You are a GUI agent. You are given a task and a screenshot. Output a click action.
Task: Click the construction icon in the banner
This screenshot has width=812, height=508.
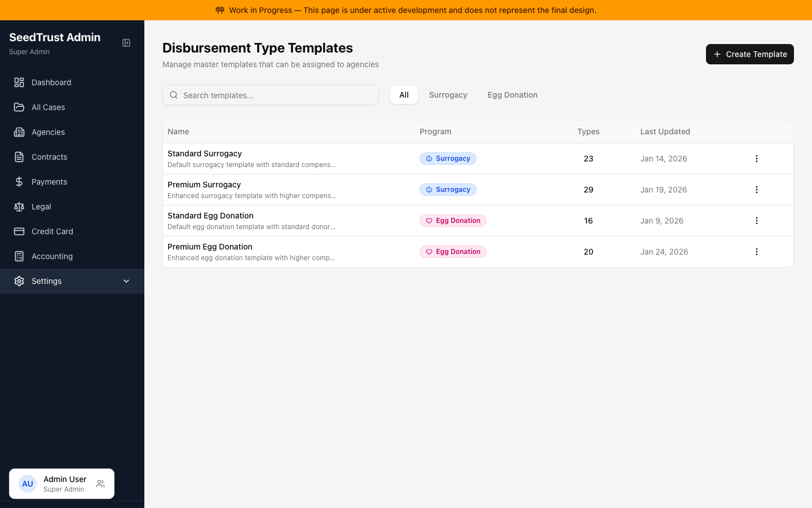(220, 10)
